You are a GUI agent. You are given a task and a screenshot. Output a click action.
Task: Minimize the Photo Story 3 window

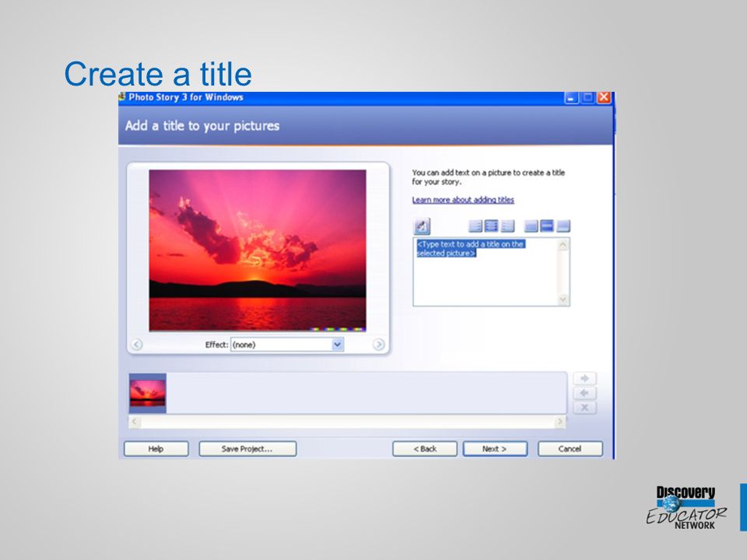[x=571, y=98]
